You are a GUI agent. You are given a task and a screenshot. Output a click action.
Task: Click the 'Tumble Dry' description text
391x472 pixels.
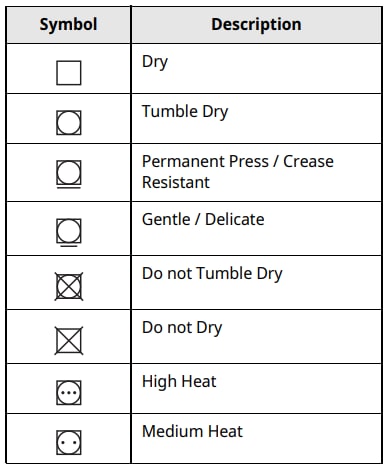[185, 112]
